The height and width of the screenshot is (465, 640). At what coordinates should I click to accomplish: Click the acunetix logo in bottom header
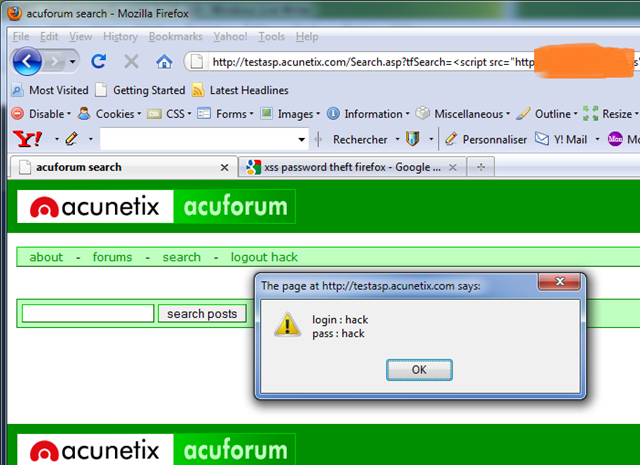(95, 449)
